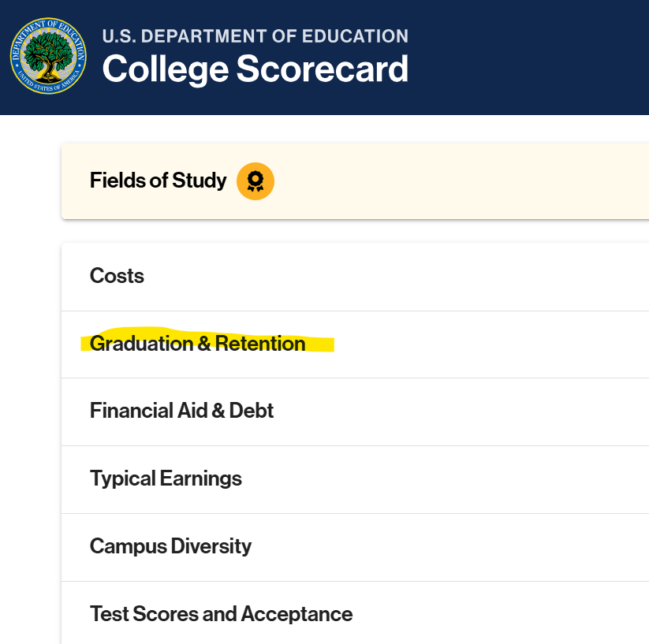Click the word "Scorecard" in the title

(x=322, y=69)
